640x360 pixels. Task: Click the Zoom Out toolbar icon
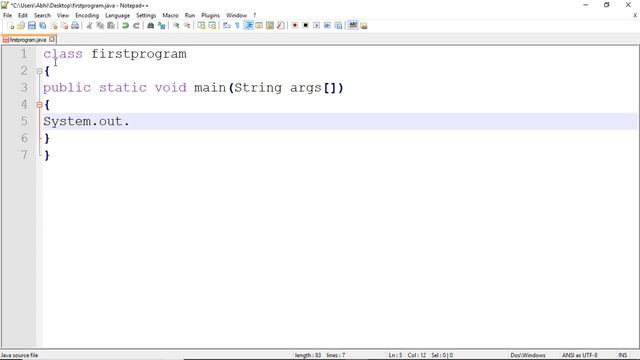click(187, 26)
